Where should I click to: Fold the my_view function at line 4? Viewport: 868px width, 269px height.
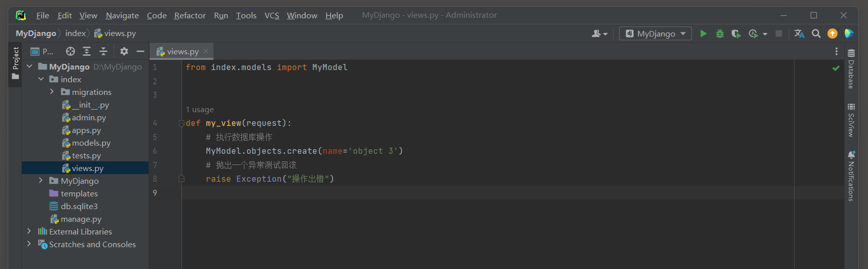click(182, 123)
